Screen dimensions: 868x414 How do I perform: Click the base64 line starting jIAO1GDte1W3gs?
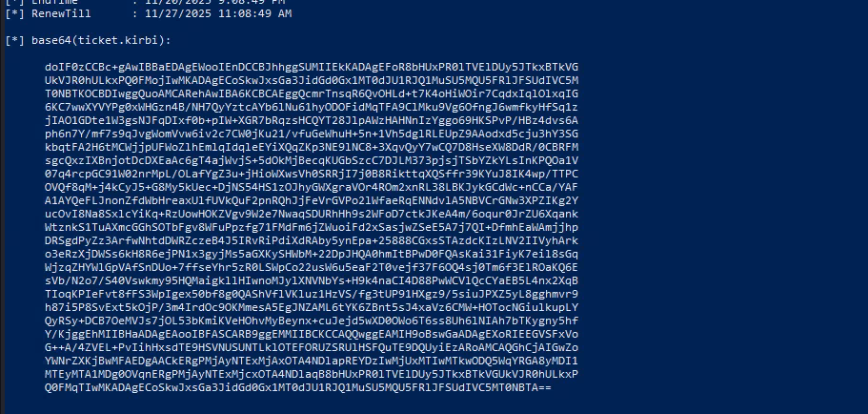(x=312, y=120)
